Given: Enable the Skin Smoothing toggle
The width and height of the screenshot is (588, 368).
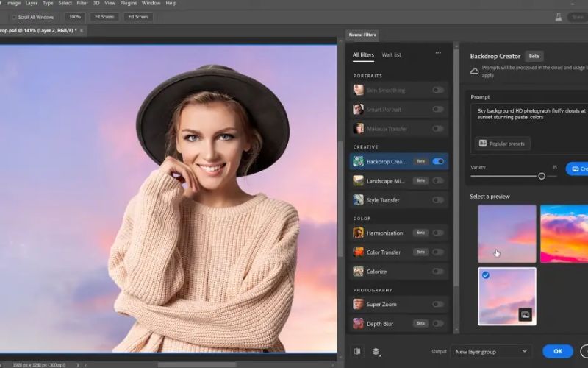Looking at the screenshot, I should (437, 90).
